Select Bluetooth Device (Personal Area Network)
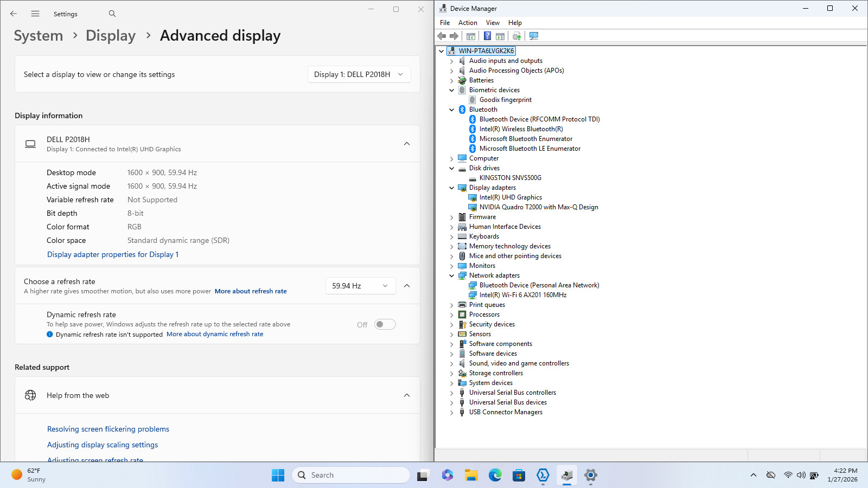 tap(539, 285)
